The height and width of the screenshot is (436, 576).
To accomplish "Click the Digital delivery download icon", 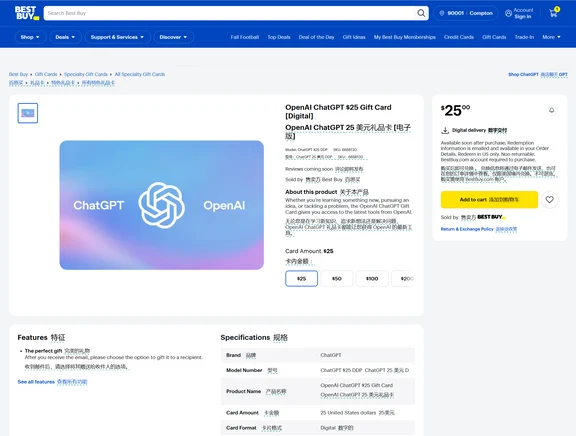I will [x=445, y=130].
